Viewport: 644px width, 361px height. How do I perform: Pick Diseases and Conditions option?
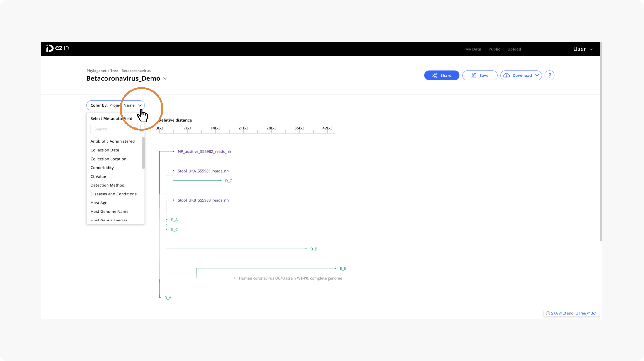point(114,194)
